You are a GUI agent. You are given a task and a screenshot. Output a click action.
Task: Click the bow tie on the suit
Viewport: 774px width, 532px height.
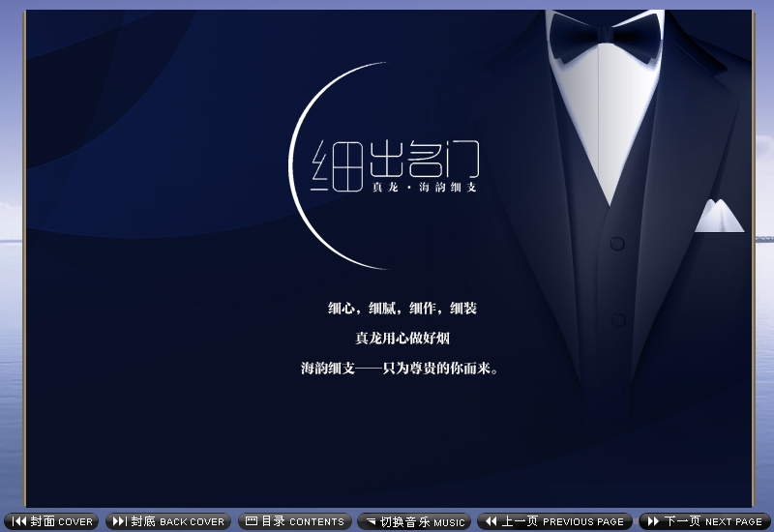pyautogui.click(x=606, y=38)
